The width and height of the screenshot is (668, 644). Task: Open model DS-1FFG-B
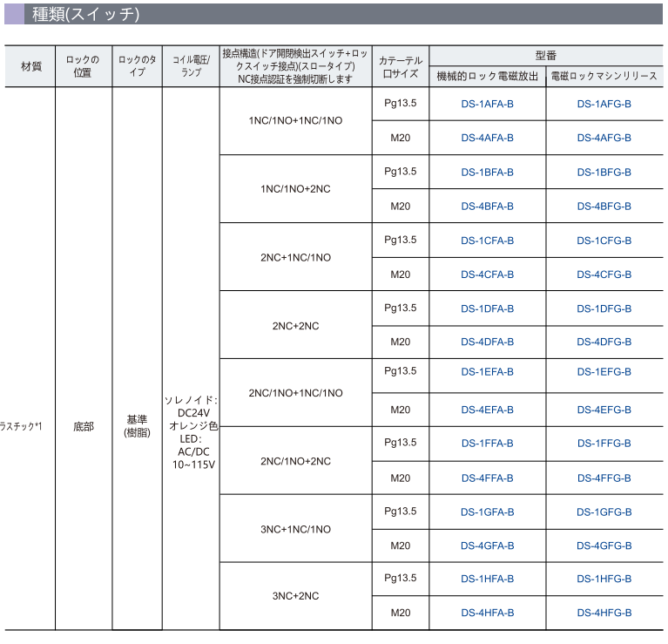point(604,444)
